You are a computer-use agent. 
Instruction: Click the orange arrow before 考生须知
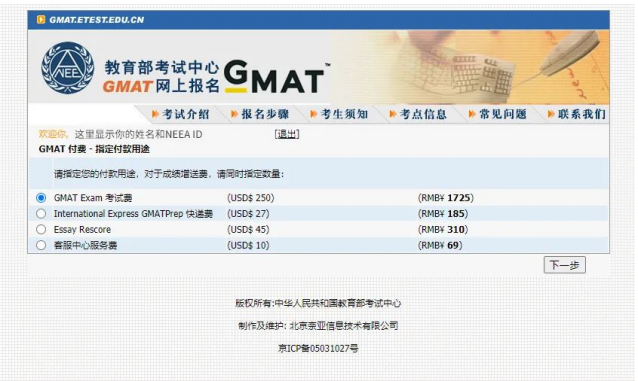[313, 114]
